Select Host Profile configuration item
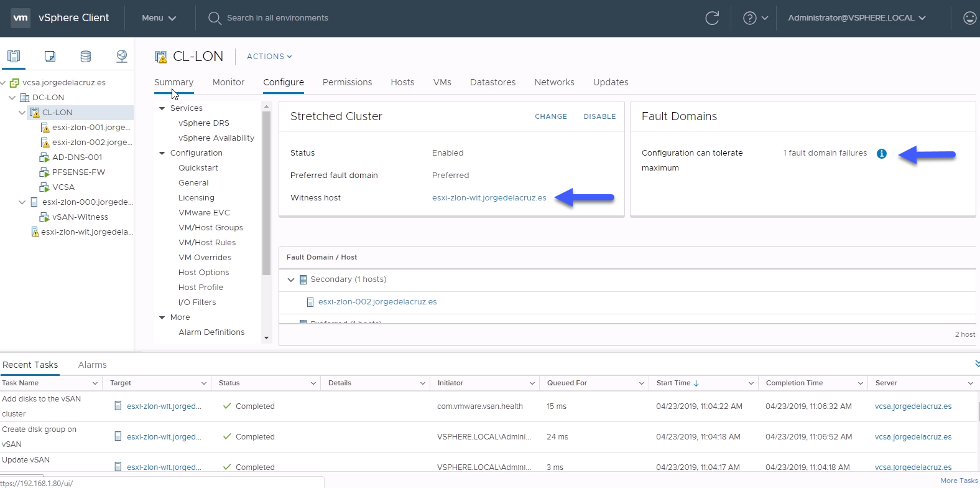This screenshot has width=980, height=488. (x=201, y=288)
